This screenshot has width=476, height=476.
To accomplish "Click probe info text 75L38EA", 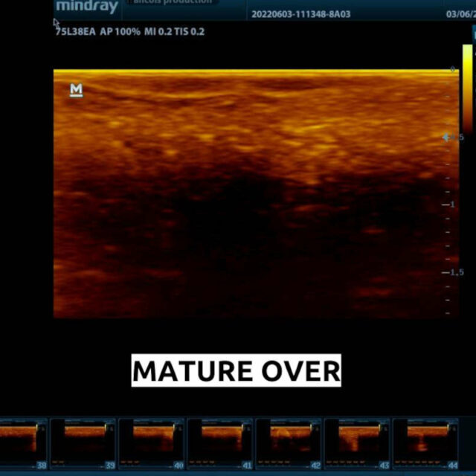I will [x=75, y=31].
